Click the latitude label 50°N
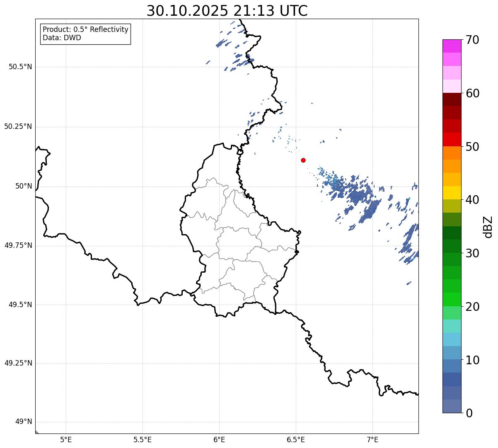 pos(23,186)
